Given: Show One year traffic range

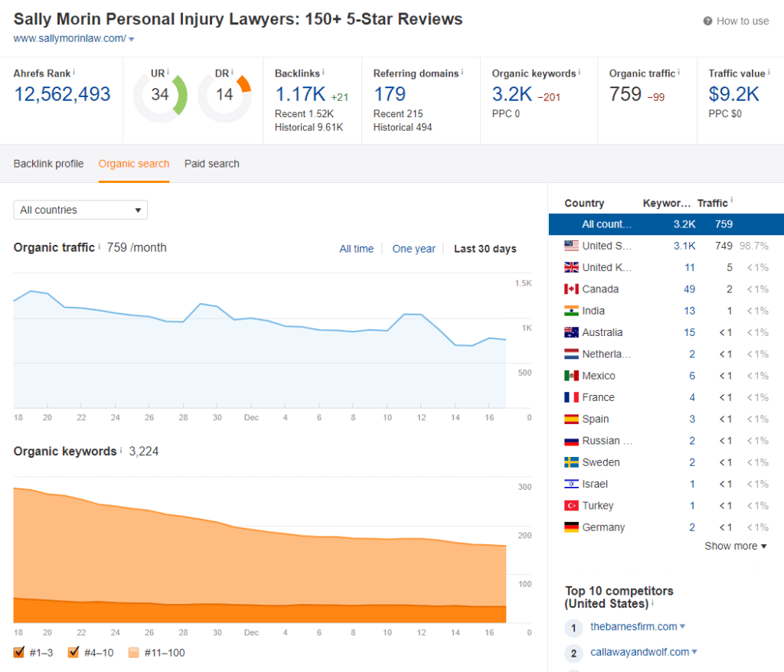Looking at the screenshot, I should (x=413, y=249).
